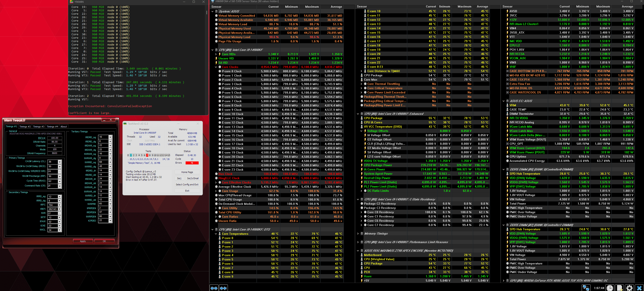Expand the Core VIDs sensor row
Viewport: 644px width, 291px height.
coord(216,54)
